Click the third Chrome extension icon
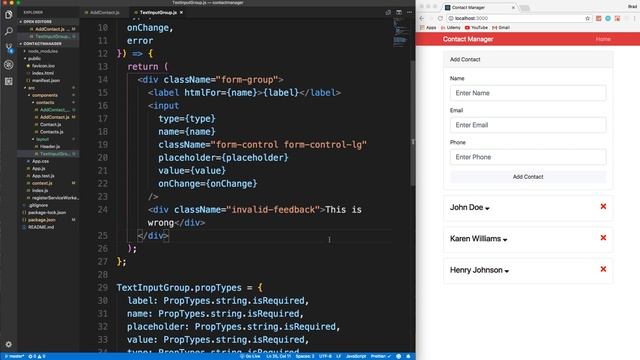The height and width of the screenshot is (360, 640). click(617, 18)
